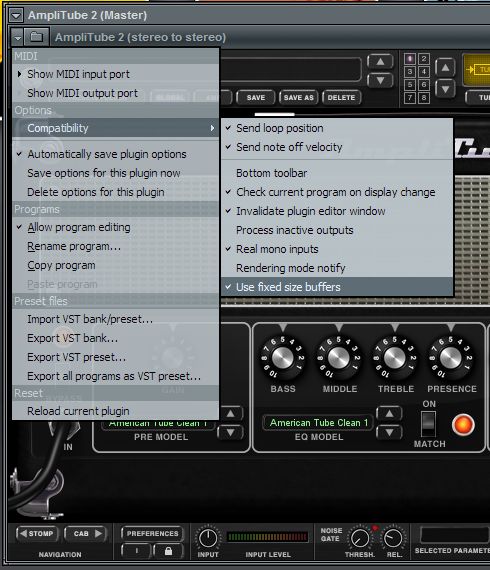Screen dimensions: 490x570
Task: Click the SAVE preset button
Action: 256,97
